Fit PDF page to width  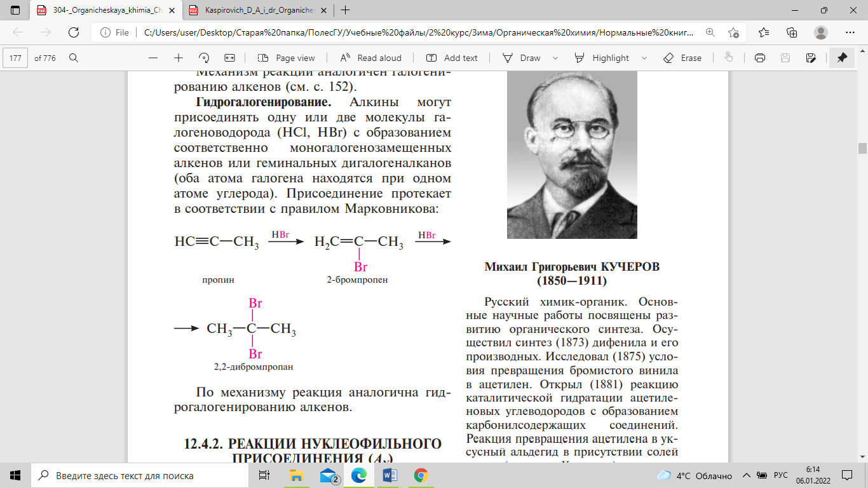coord(229,58)
